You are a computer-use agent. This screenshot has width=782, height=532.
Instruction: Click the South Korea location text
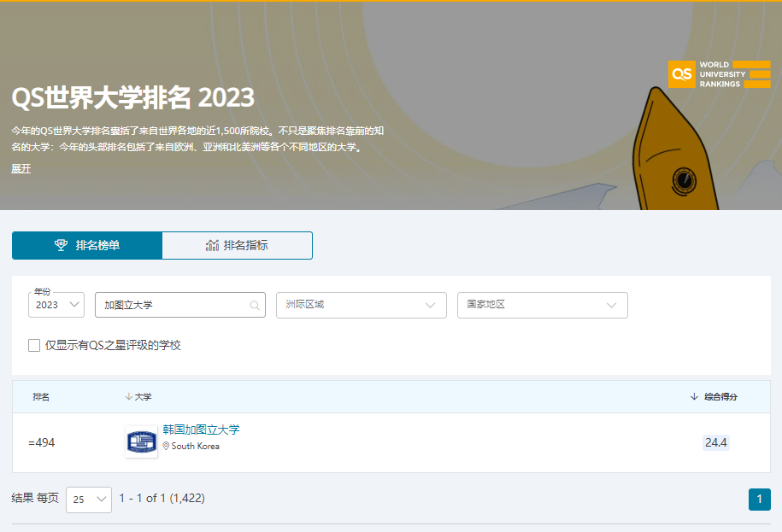click(195, 447)
